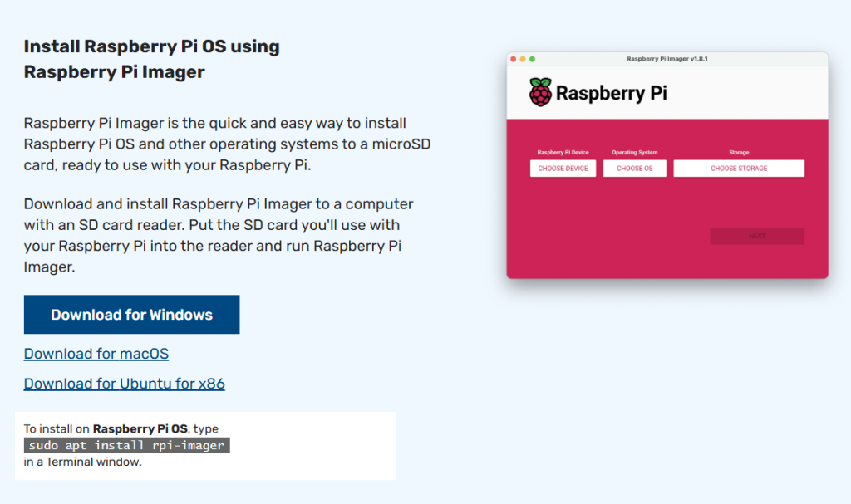Click CHOOSE DEVICE in the Imager window

(x=563, y=169)
